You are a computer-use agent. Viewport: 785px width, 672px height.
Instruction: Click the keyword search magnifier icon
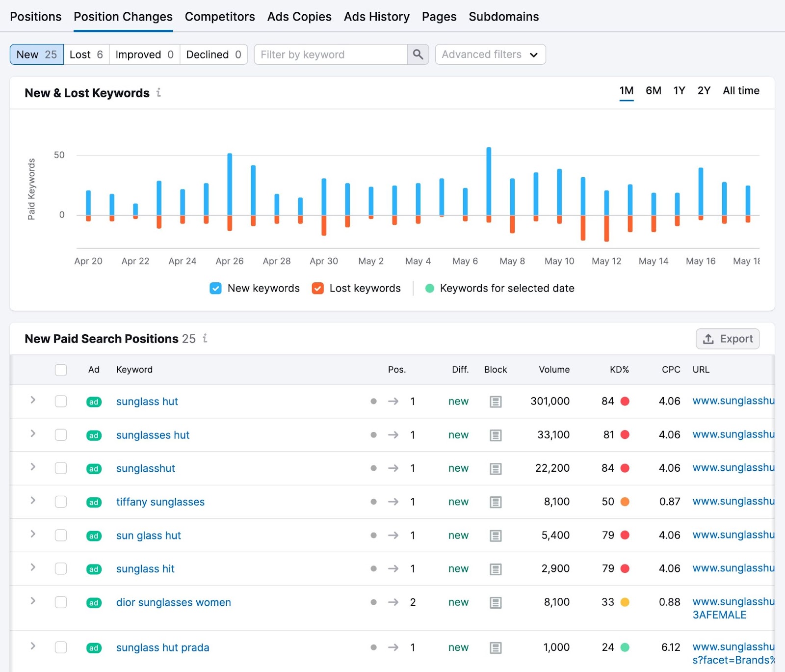point(418,54)
